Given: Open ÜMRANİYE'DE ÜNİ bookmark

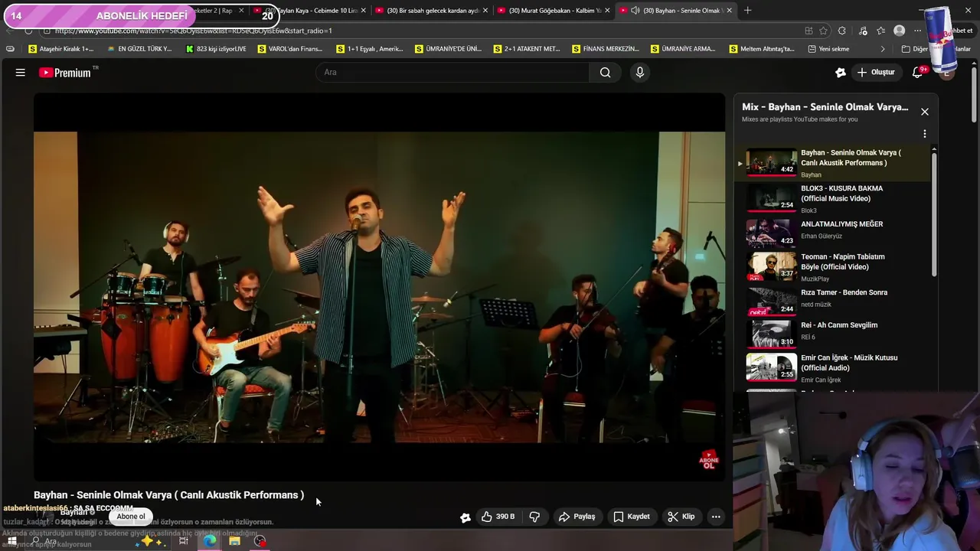Looking at the screenshot, I should click(x=448, y=49).
